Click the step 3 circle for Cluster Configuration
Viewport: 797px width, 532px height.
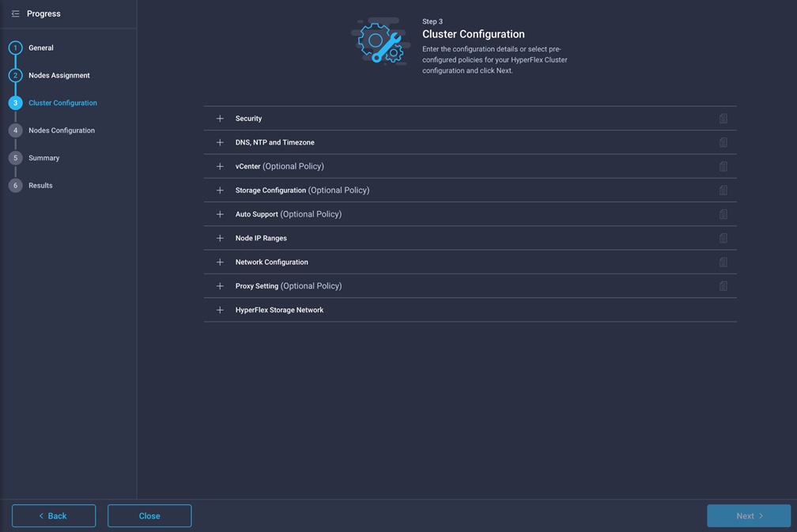(x=15, y=103)
